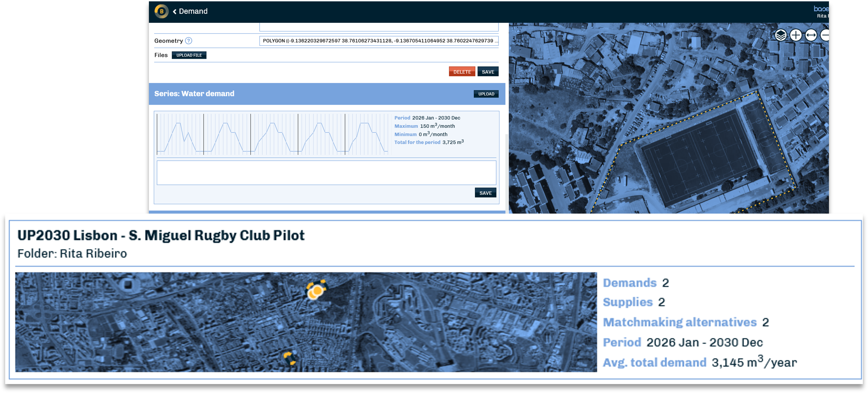Click the 'Files' label
Viewport: 868px width, 393px height.
pos(161,55)
